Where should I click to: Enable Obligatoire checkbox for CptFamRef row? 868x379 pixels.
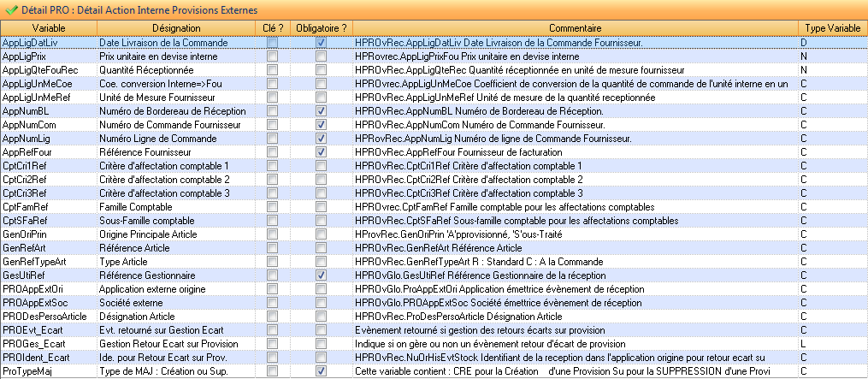click(321, 207)
